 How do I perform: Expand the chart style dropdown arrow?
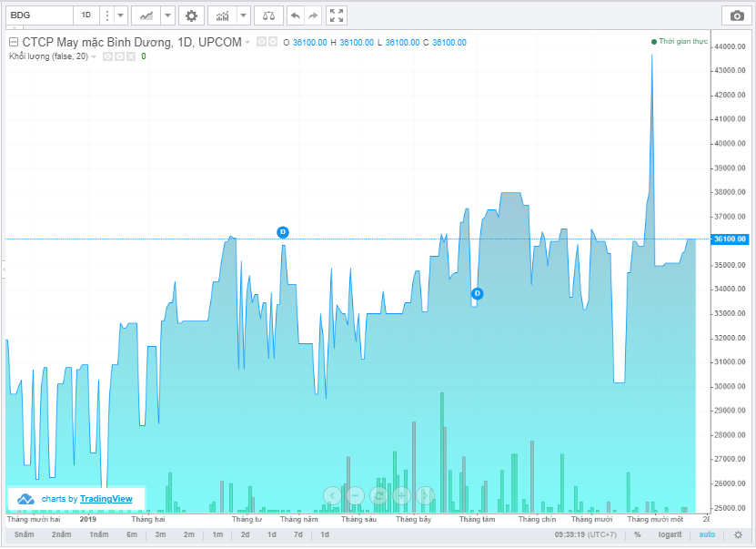(x=167, y=15)
